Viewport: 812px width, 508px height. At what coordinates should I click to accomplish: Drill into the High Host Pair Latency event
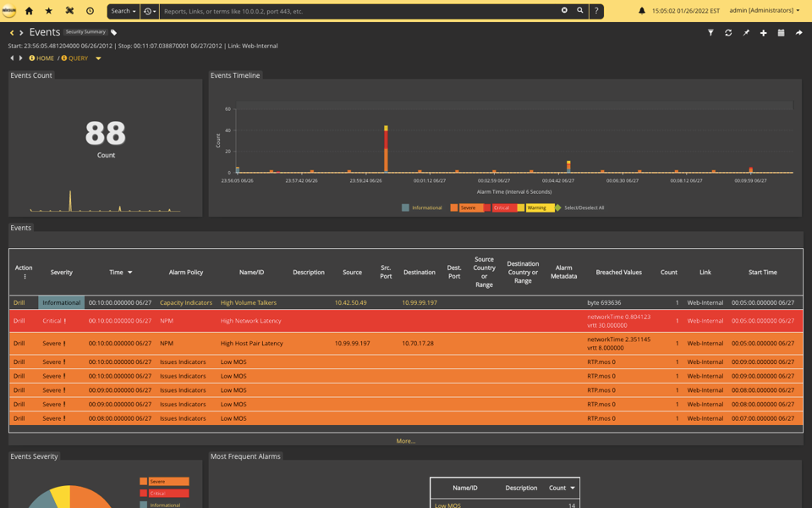coord(19,343)
